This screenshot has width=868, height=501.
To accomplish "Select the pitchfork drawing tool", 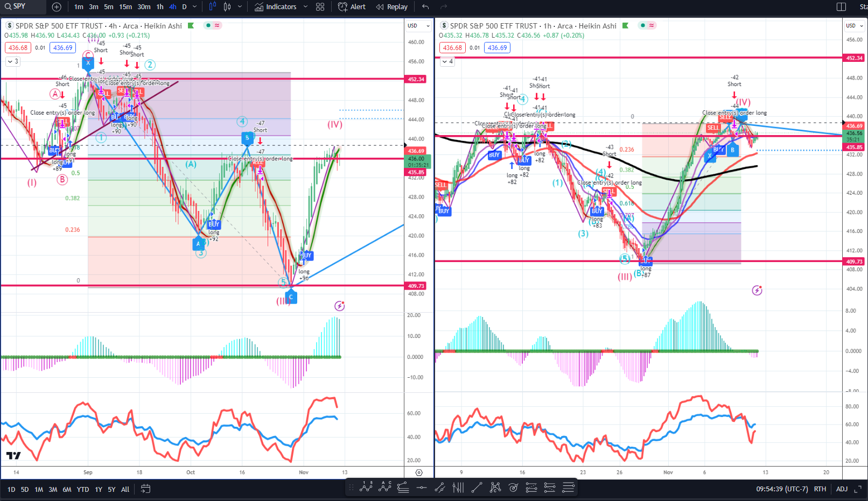I will 458,488.
